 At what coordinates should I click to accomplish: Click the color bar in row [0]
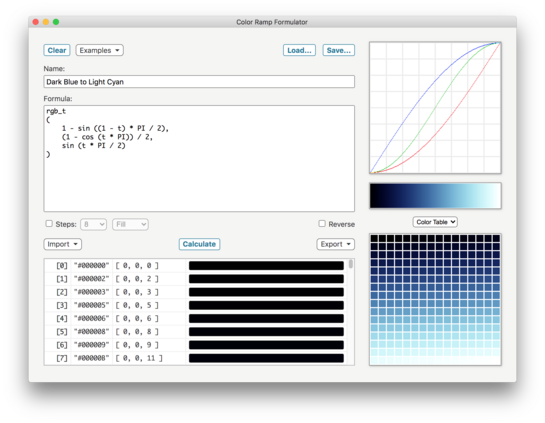(x=266, y=266)
